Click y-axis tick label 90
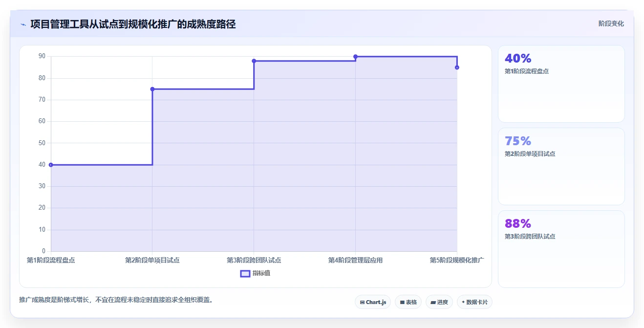 click(x=42, y=56)
